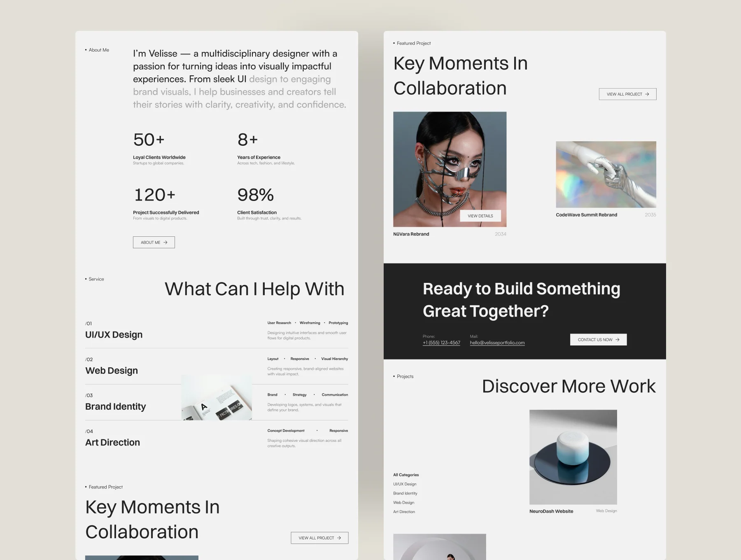This screenshot has height=560, width=741.
Task: Open the CodeWave Summit Rebrand hands image
Action: click(606, 175)
